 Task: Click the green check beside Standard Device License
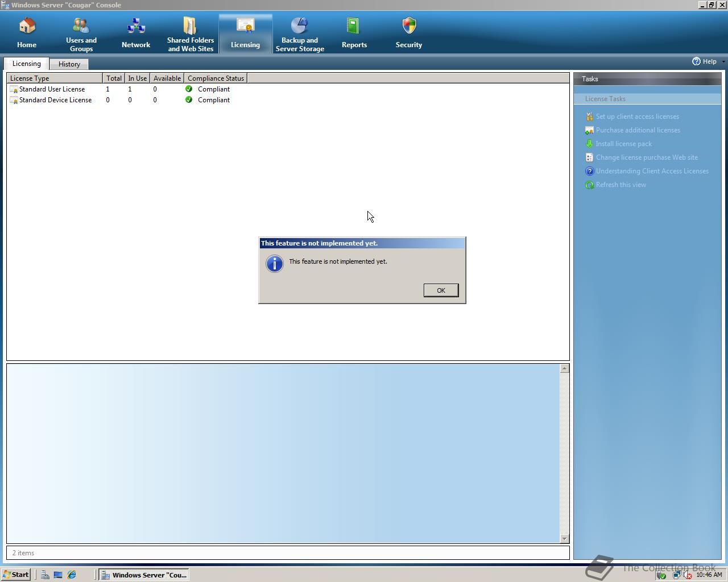[189, 100]
